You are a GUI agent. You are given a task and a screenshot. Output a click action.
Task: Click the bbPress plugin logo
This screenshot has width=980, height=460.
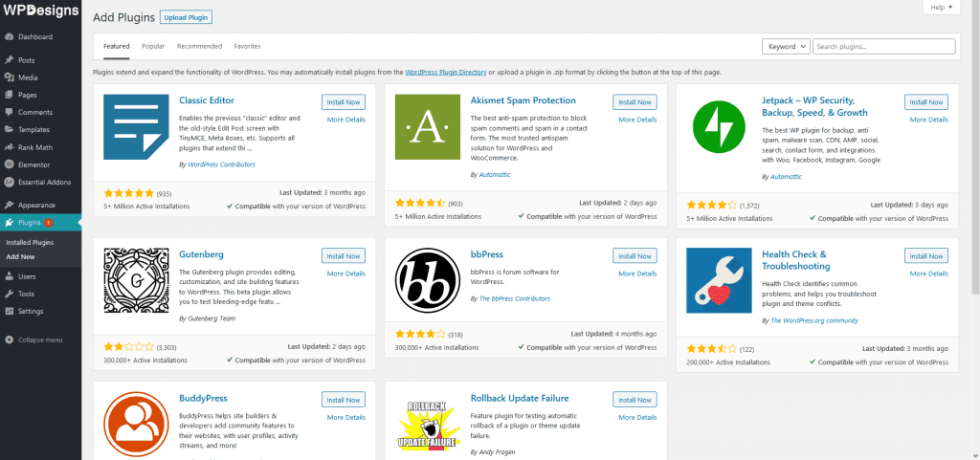[427, 280]
